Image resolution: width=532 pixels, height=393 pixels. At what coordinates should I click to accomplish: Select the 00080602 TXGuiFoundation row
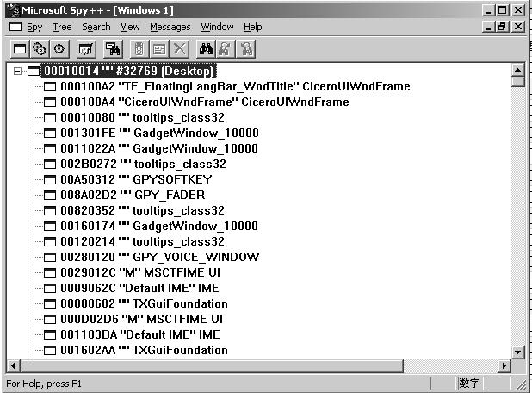click(145, 304)
